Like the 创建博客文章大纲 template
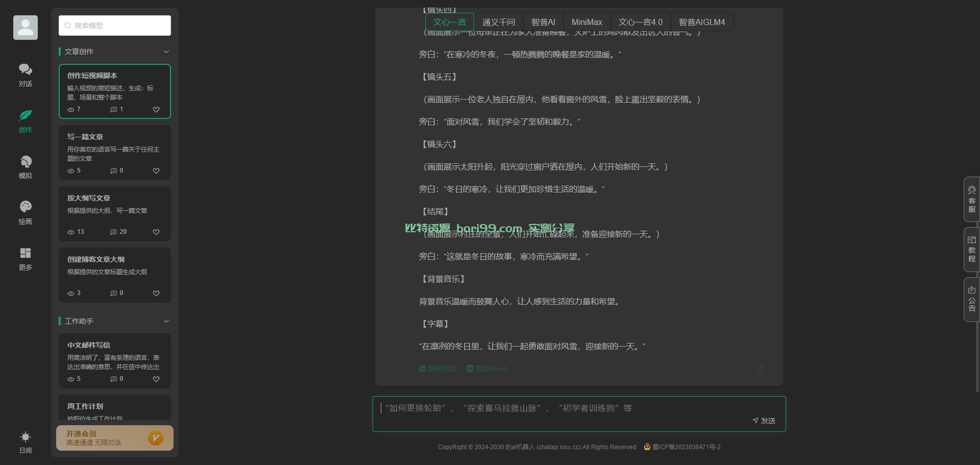Image resolution: width=980 pixels, height=465 pixels. click(x=156, y=293)
